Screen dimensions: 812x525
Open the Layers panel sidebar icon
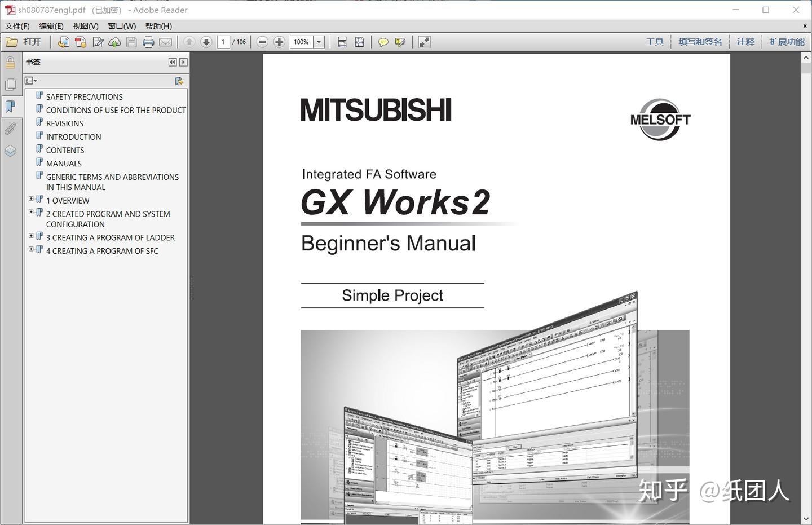pos(10,151)
